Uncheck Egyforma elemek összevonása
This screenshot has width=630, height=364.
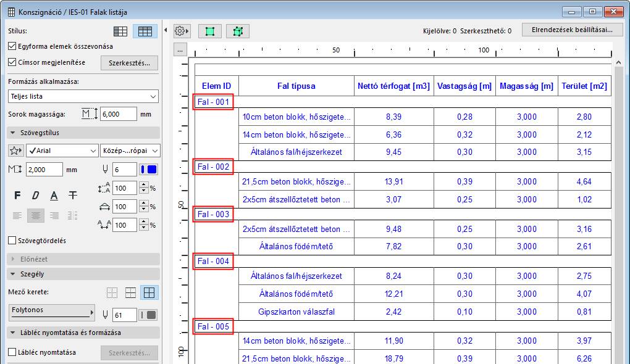tap(12, 46)
